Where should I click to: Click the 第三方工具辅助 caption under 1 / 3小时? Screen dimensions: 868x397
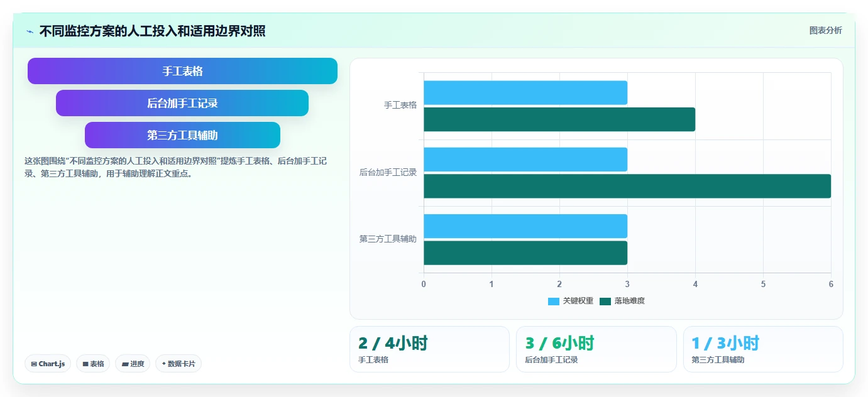[x=718, y=360]
